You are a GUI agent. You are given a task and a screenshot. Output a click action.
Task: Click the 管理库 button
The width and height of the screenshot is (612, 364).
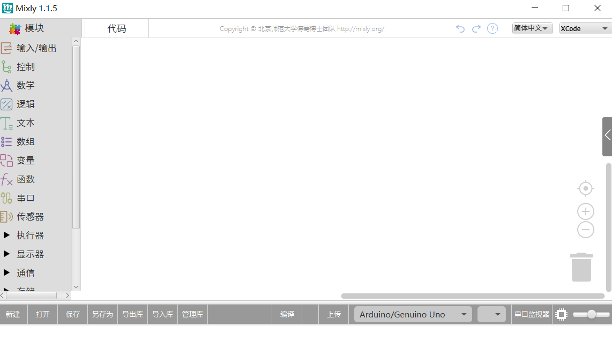pyautogui.click(x=193, y=315)
